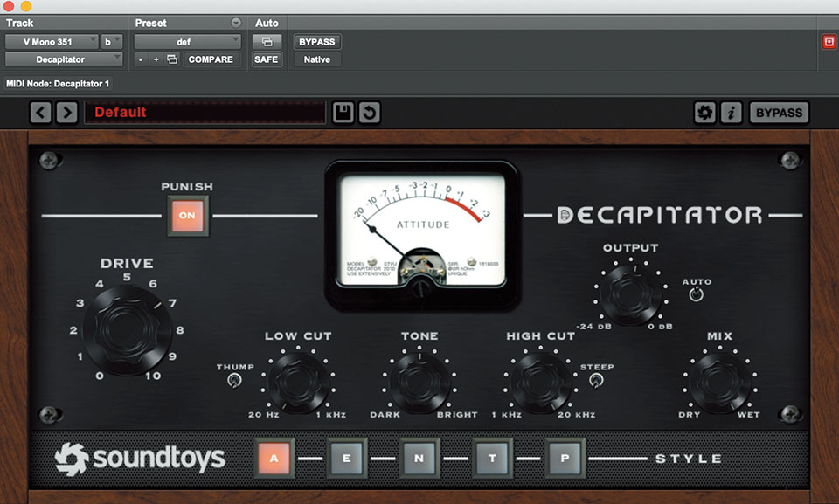Click the WET label under MIX
This screenshot has width=839, height=504.
click(749, 415)
